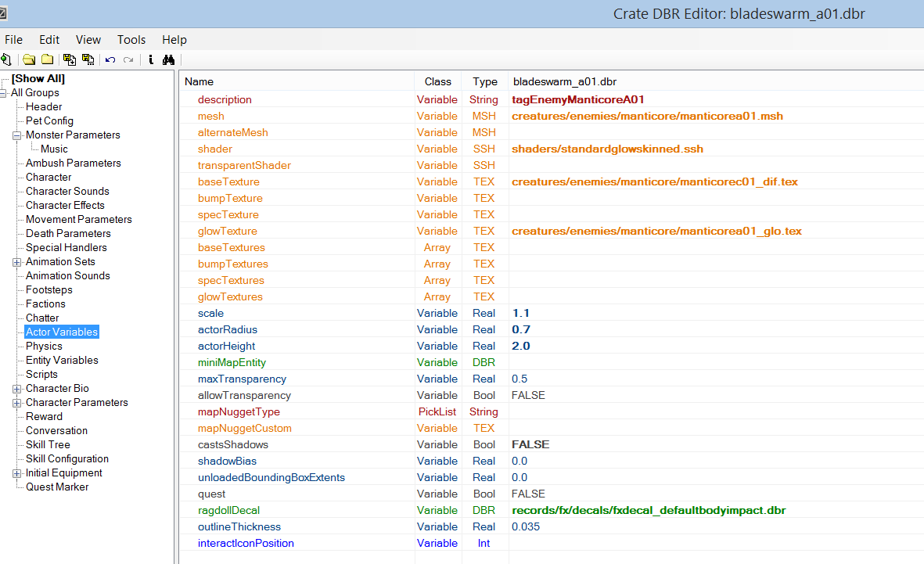Select the Character Sounds group
Viewport: 924px width, 564px height.
point(67,192)
